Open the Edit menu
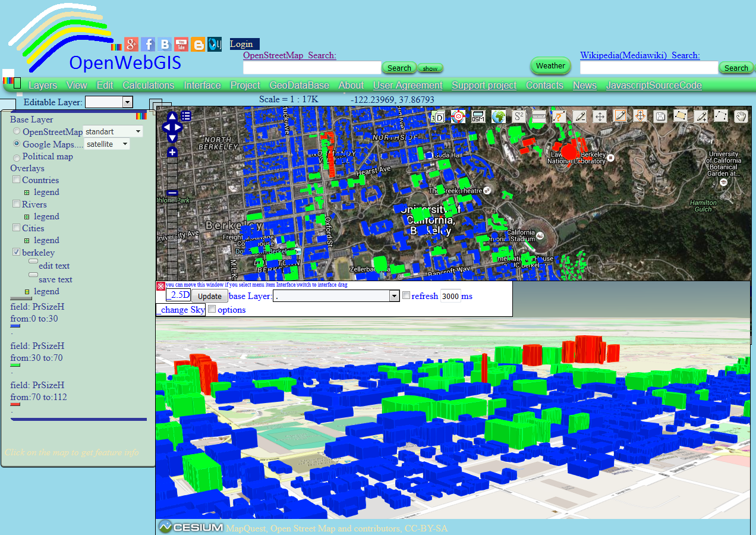The height and width of the screenshot is (535, 756). [x=105, y=85]
